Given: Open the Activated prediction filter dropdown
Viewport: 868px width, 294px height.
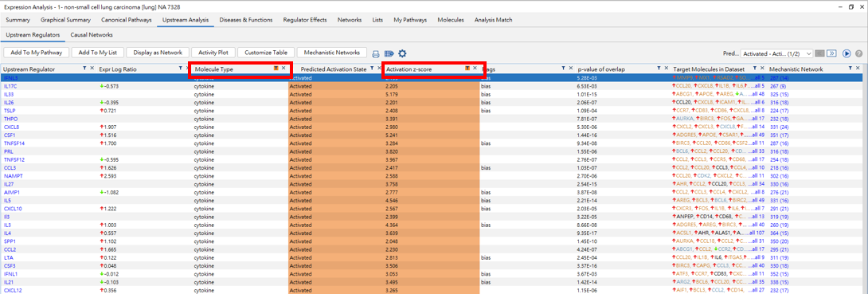Looking at the screenshot, I should pos(776,53).
